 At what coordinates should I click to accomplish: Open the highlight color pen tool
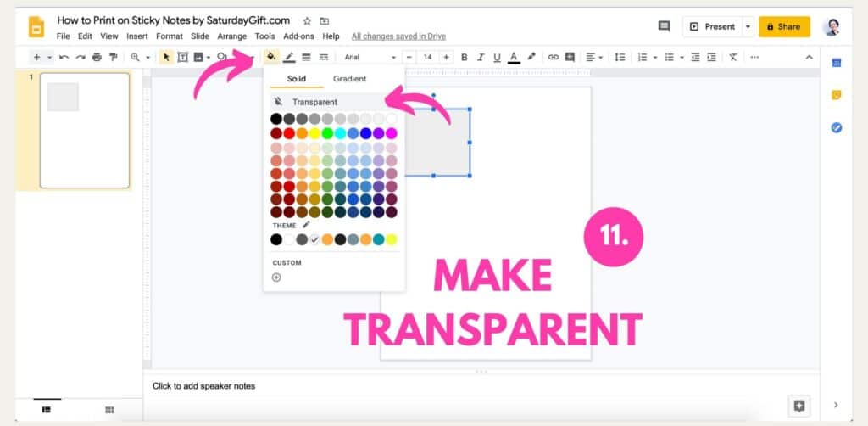(531, 57)
